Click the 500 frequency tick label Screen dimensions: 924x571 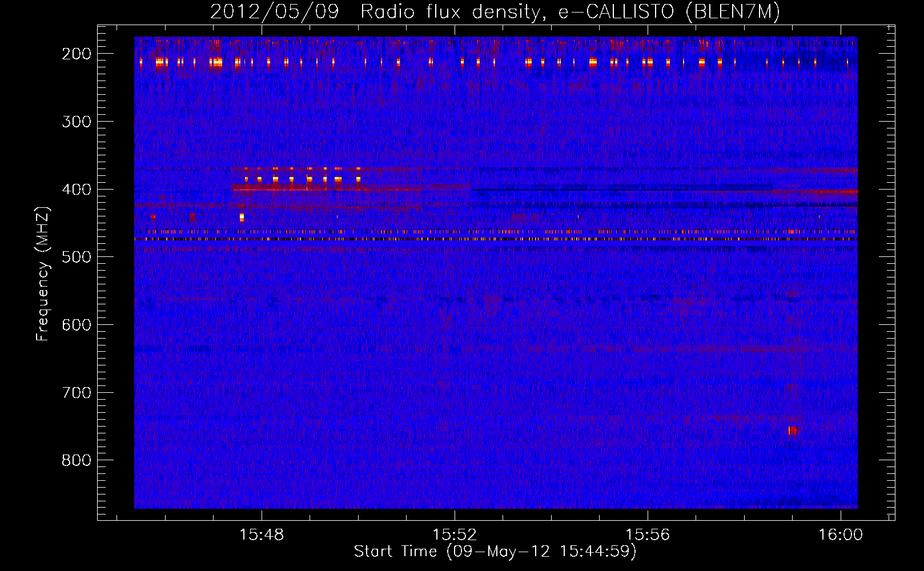[x=77, y=257]
